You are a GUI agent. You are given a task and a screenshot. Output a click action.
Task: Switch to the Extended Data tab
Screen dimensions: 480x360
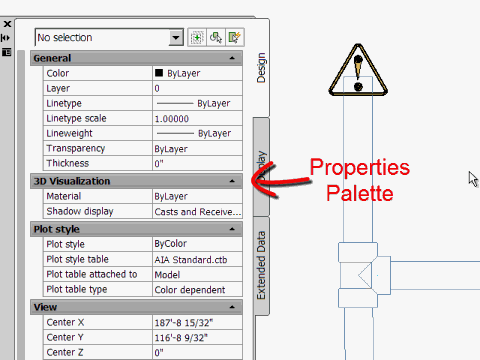tap(261, 265)
